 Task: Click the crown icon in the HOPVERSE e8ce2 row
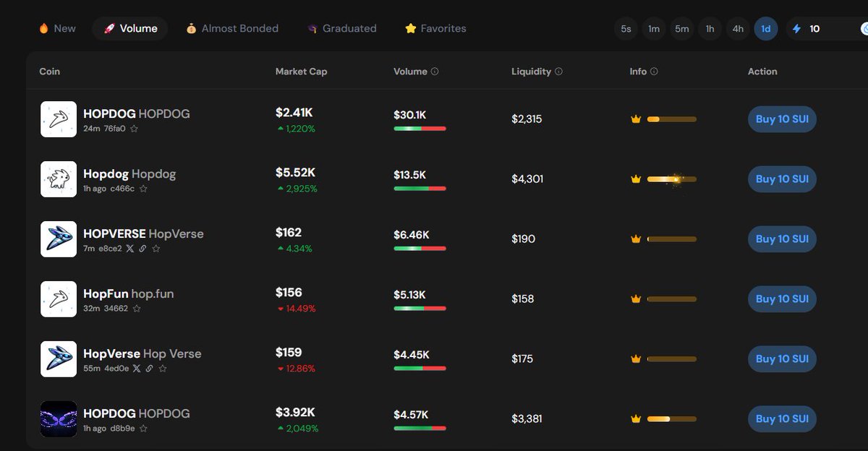click(x=636, y=239)
